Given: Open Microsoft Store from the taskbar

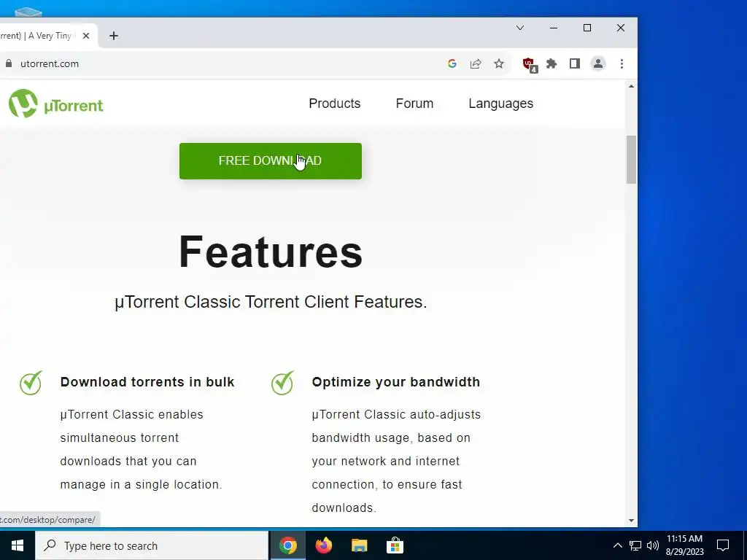Looking at the screenshot, I should [395, 545].
